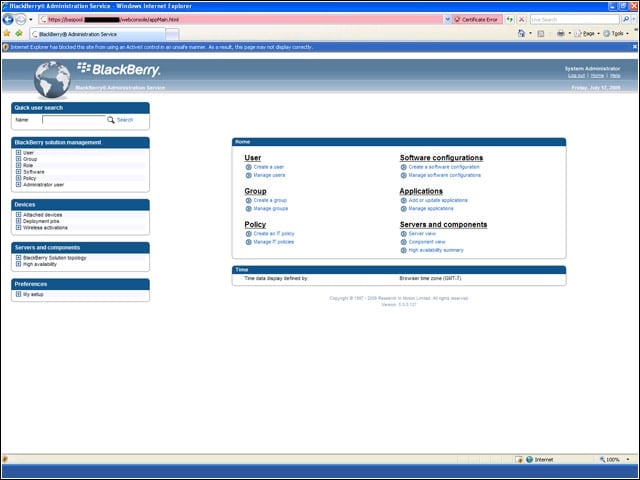Click the Refresh page icon
Image resolution: width=640 pixels, height=480 pixels.
click(x=510, y=19)
